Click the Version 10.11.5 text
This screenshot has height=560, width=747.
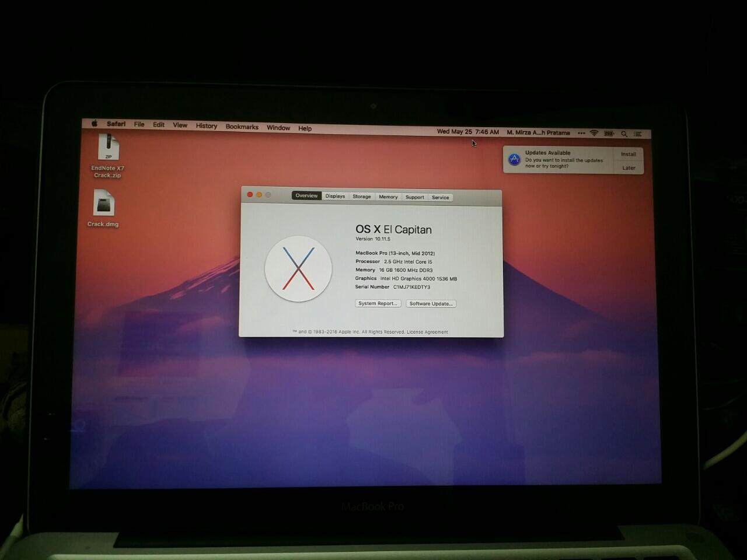tap(373, 239)
